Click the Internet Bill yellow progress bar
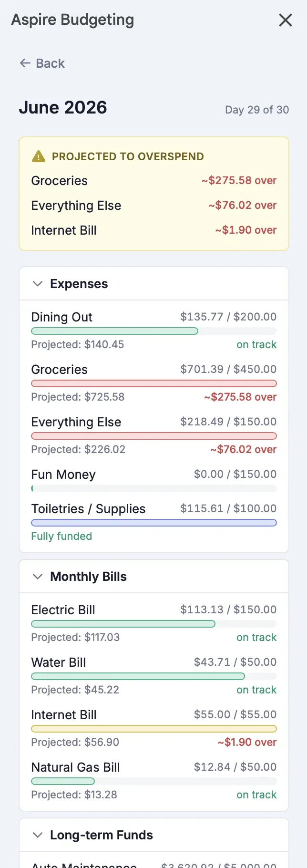Screen dimensions: 307x868 tap(154, 729)
